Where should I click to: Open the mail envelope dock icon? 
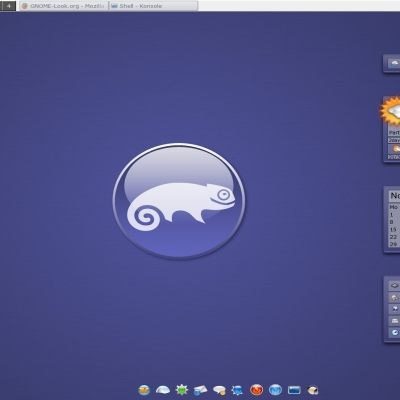200,390
